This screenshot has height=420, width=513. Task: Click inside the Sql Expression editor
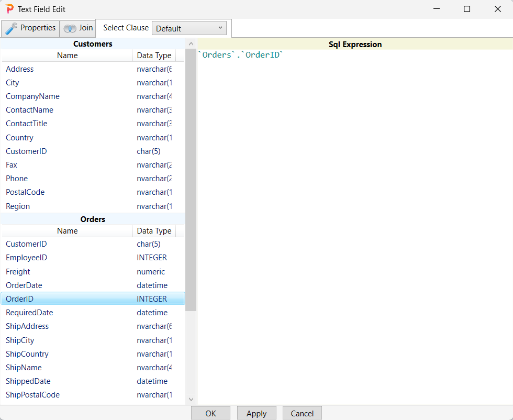[355, 227]
